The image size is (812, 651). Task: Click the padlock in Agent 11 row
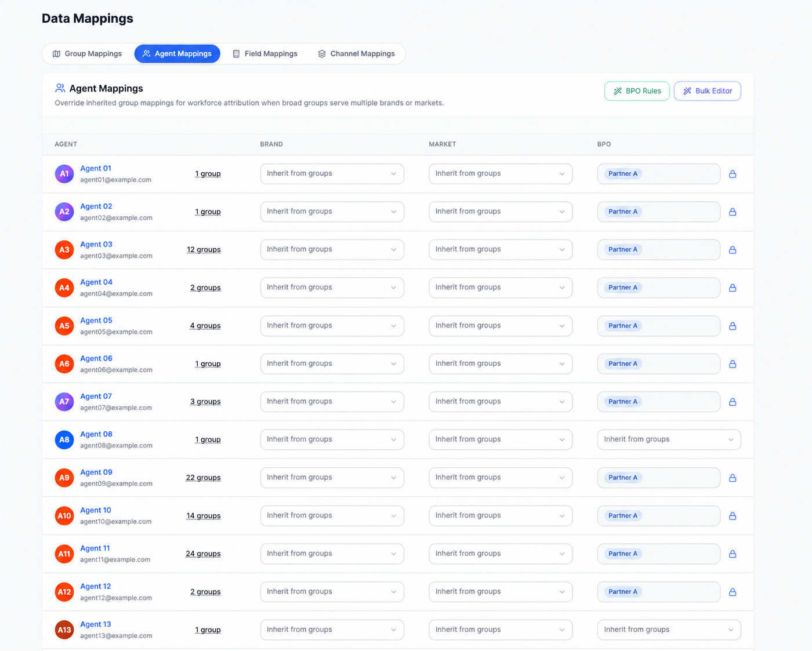(733, 554)
